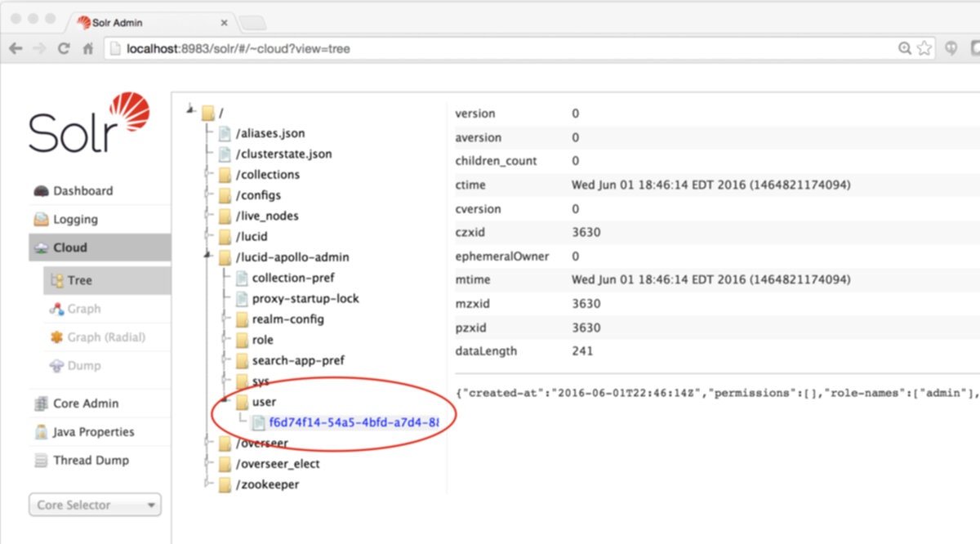Click the /aliases.json file icon
The height and width of the screenshot is (544, 980).
(x=225, y=133)
